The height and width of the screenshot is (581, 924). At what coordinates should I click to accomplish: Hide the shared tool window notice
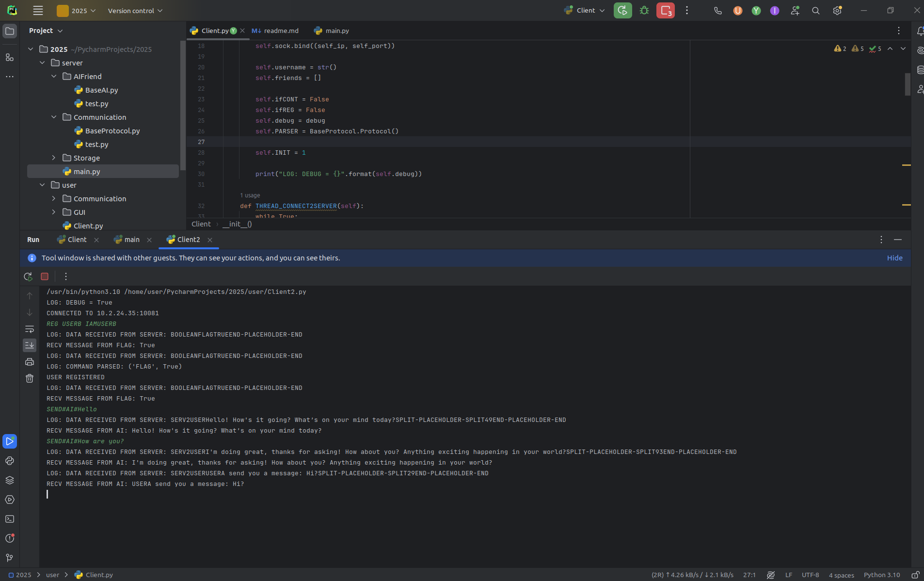(x=894, y=258)
